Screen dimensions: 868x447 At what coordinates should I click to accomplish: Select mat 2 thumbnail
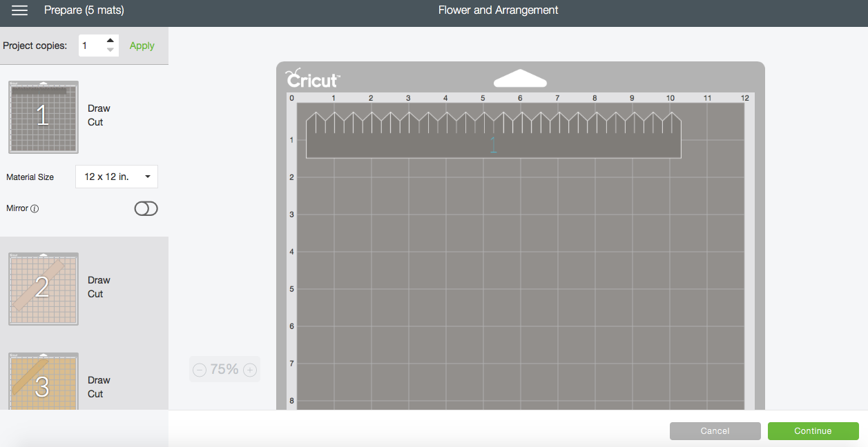click(x=44, y=288)
